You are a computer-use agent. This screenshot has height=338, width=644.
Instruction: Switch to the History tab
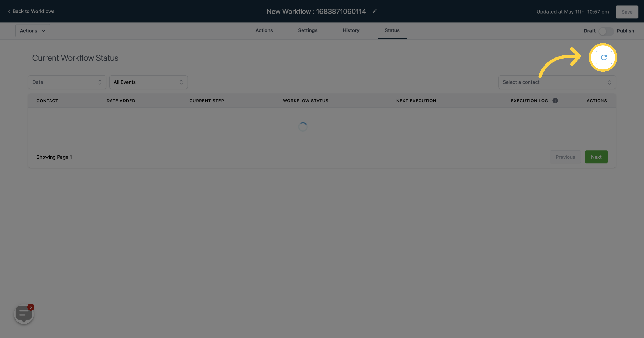pos(351,30)
